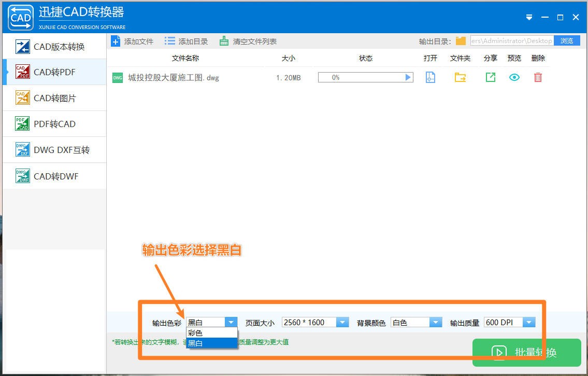Click the conversion progress bar at 0%
Viewport: 588px width, 376px height.
[365, 77]
